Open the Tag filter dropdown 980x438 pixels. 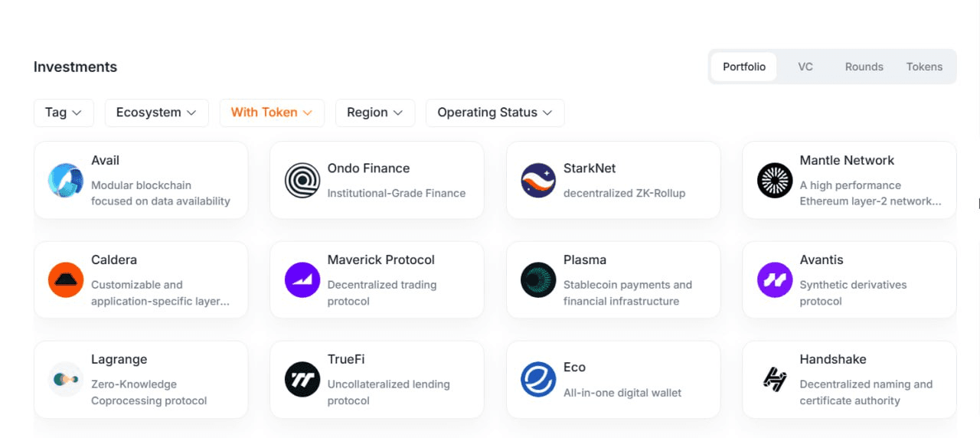tap(64, 113)
